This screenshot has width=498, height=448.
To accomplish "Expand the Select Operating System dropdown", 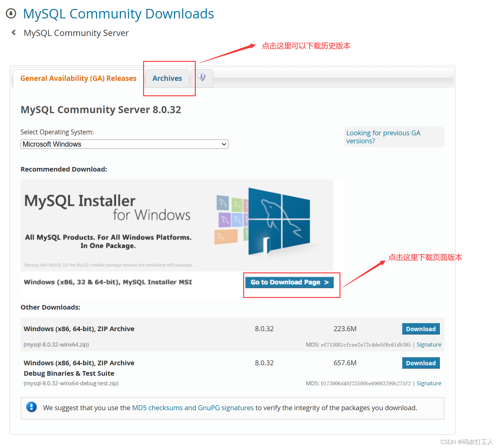I will [x=124, y=144].
